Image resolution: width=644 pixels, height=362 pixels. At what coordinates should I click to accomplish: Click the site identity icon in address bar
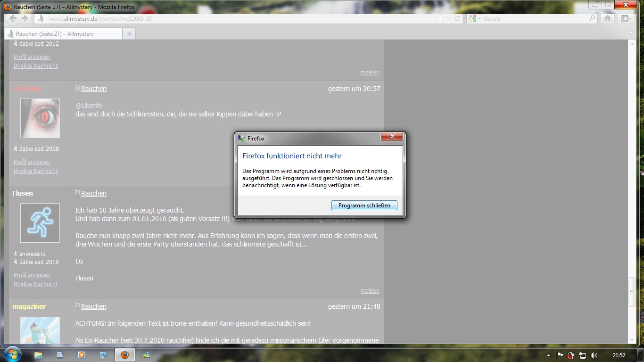(41, 19)
